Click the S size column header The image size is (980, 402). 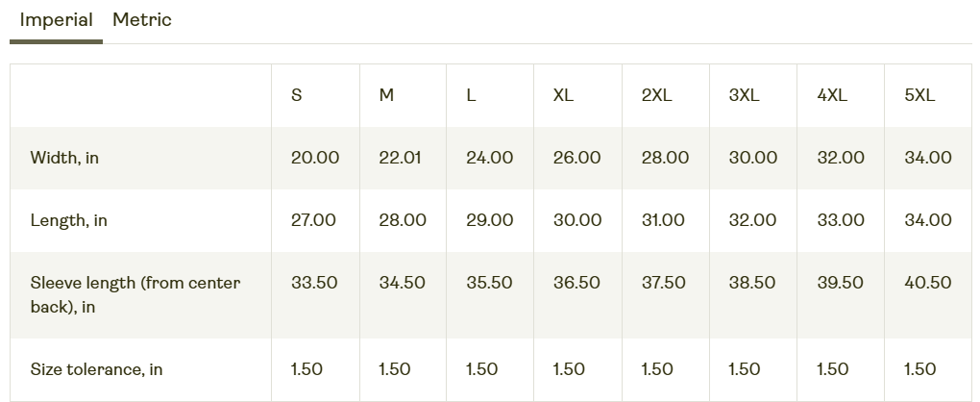click(297, 95)
